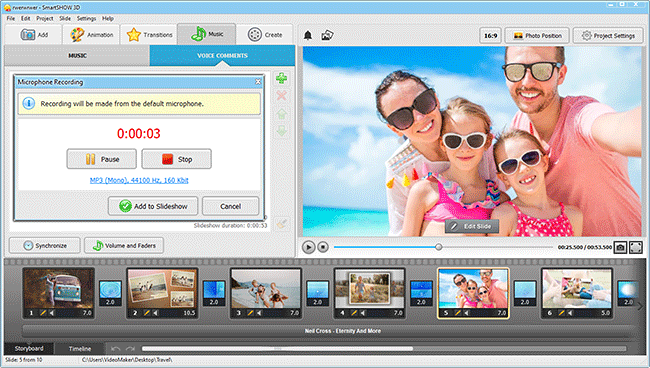Click the storyboard horizontal scrollbar

(x=277, y=349)
